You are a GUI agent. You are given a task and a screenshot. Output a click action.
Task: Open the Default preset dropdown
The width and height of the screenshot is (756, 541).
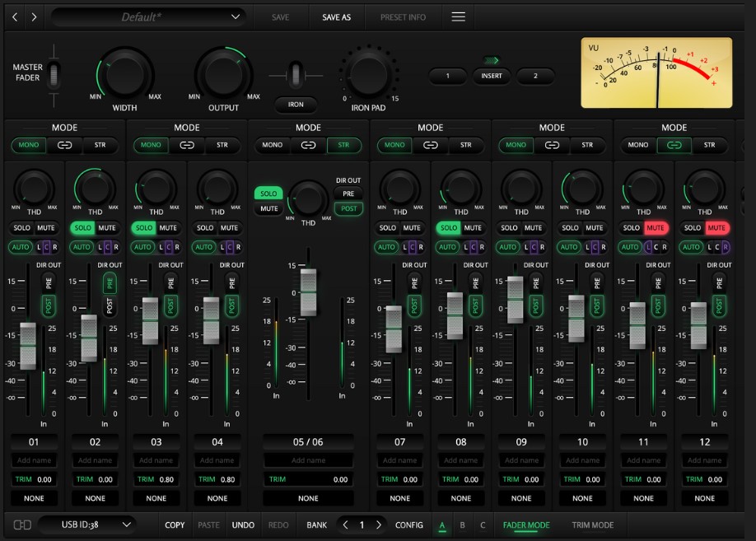pyautogui.click(x=148, y=16)
